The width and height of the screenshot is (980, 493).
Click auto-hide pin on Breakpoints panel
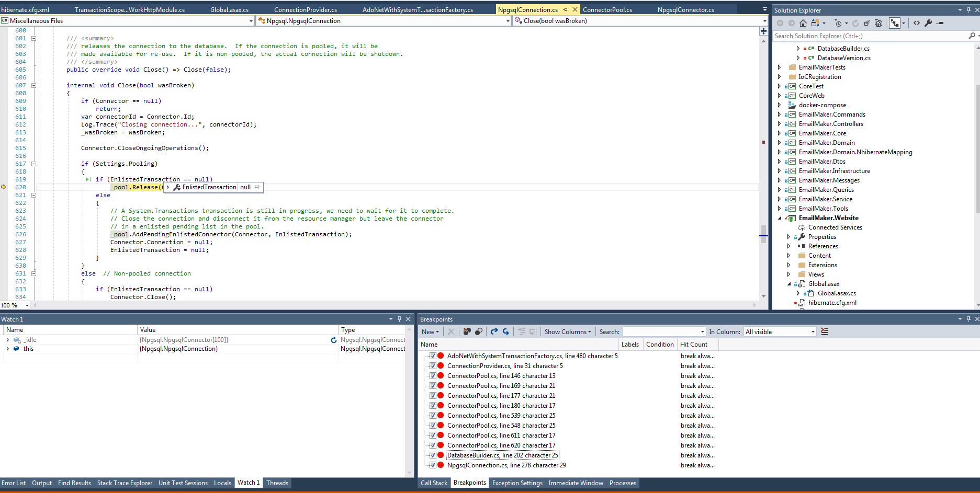968,319
